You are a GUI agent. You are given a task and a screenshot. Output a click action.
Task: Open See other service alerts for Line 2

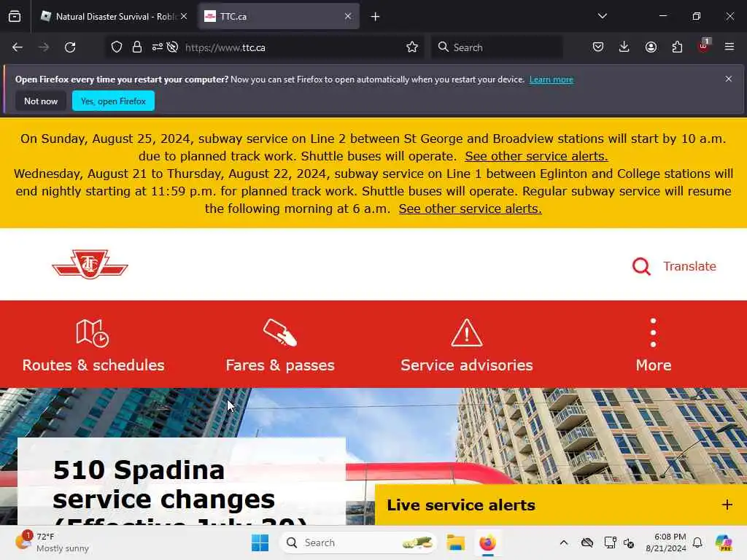536,156
